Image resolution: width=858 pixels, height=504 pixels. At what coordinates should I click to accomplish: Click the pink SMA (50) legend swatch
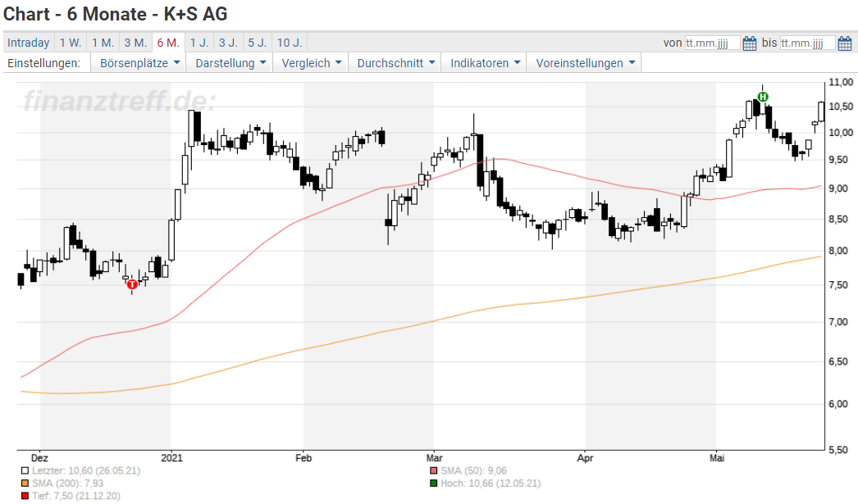pyautogui.click(x=434, y=470)
